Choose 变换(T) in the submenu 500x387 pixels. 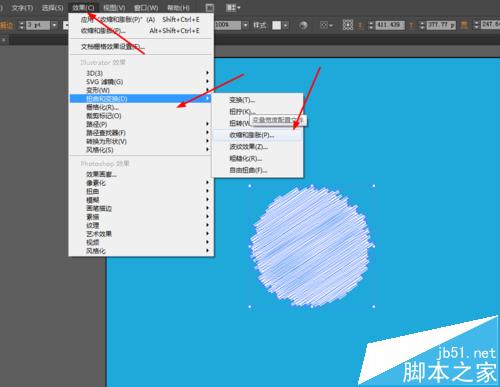[x=257, y=100]
